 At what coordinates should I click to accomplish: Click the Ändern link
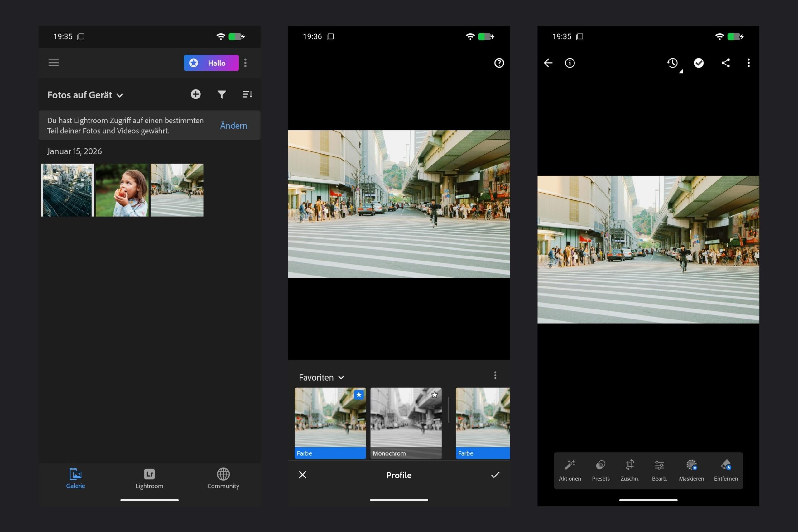coord(233,126)
